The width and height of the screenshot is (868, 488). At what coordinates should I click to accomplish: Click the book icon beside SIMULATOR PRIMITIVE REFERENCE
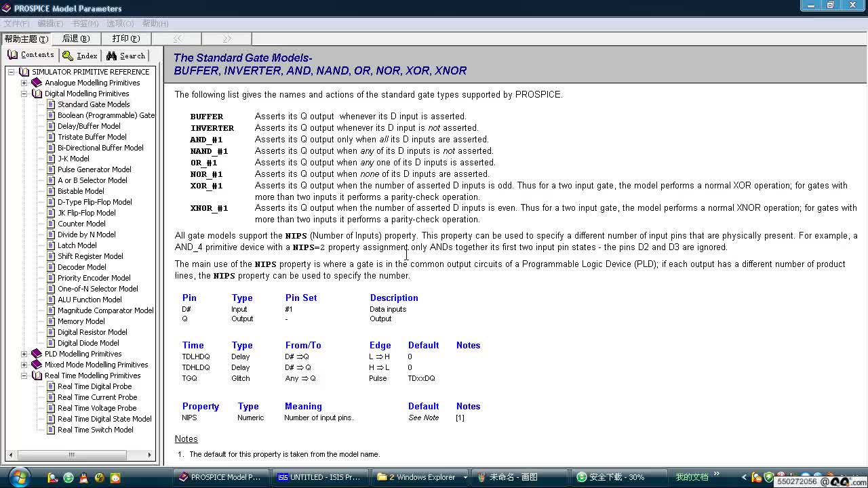coord(24,72)
